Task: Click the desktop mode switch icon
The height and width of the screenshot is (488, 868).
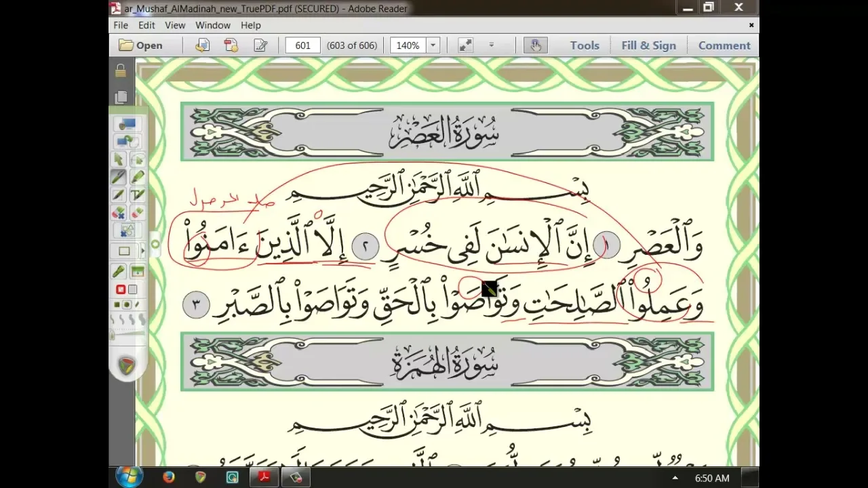Action: point(127,141)
